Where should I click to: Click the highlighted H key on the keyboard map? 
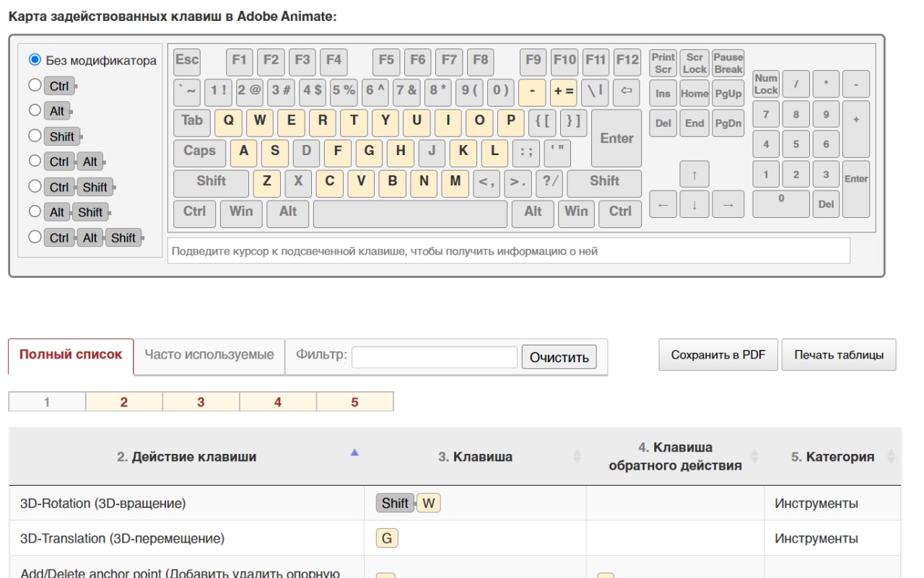[401, 152]
